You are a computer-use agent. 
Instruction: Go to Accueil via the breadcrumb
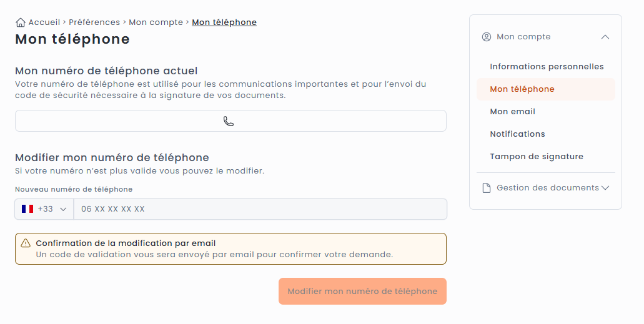tap(44, 22)
